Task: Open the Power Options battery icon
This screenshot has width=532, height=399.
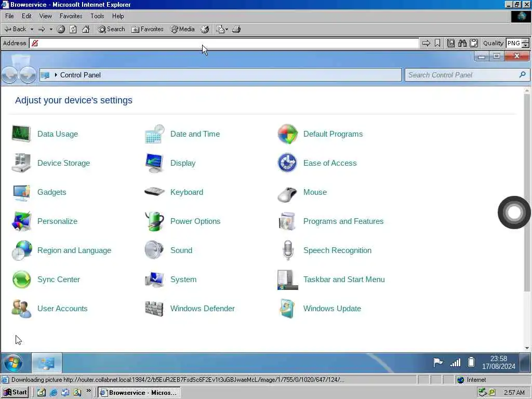Action: click(x=154, y=221)
